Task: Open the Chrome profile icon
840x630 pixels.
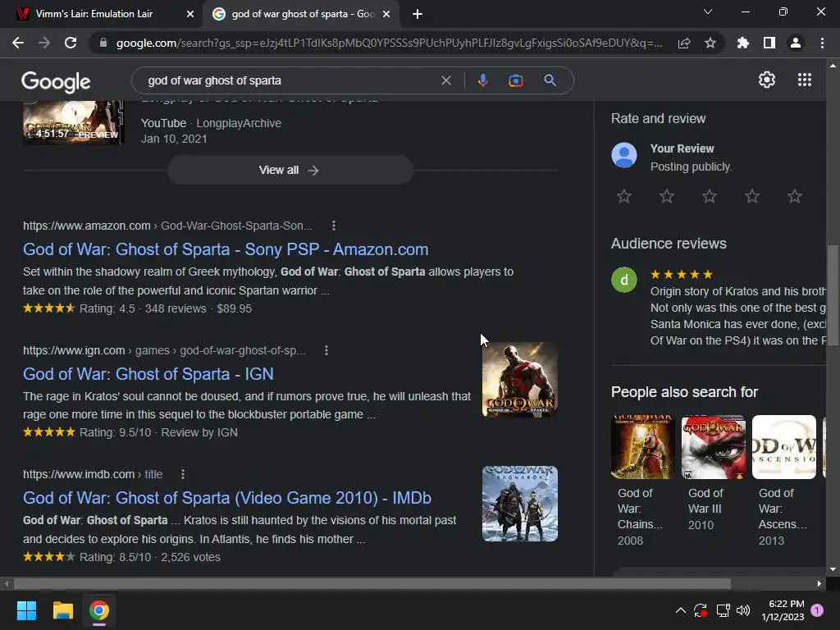Action: pyautogui.click(x=796, y=43)
